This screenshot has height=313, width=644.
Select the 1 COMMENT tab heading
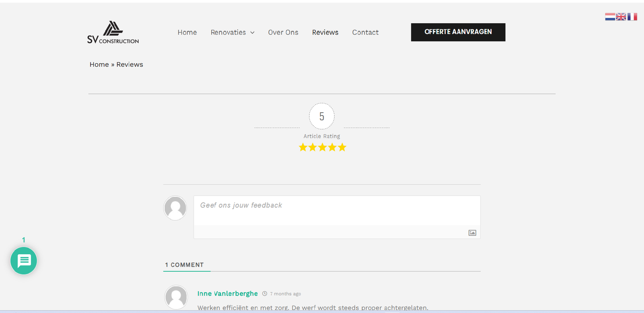pos(184,265)
